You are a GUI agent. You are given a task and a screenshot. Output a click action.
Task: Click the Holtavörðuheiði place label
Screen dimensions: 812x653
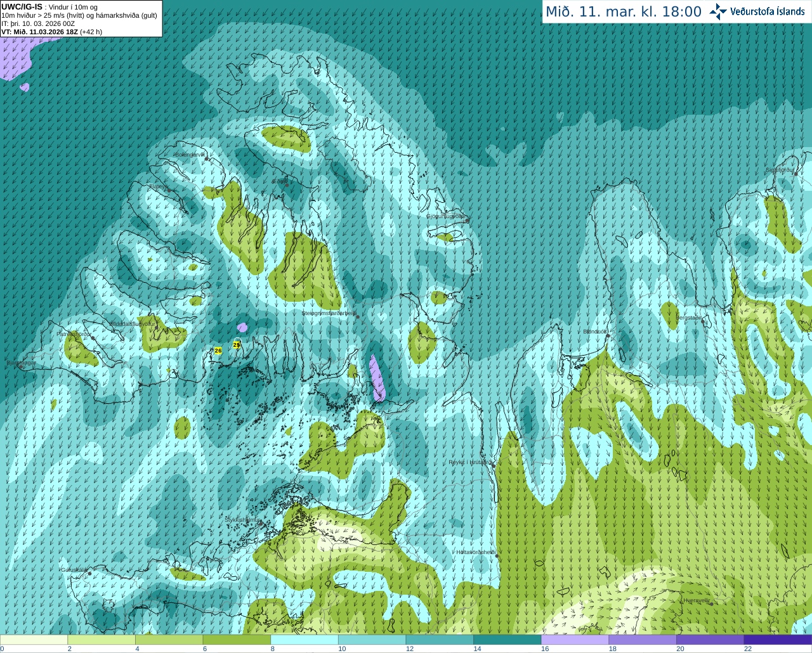point(476,552)
